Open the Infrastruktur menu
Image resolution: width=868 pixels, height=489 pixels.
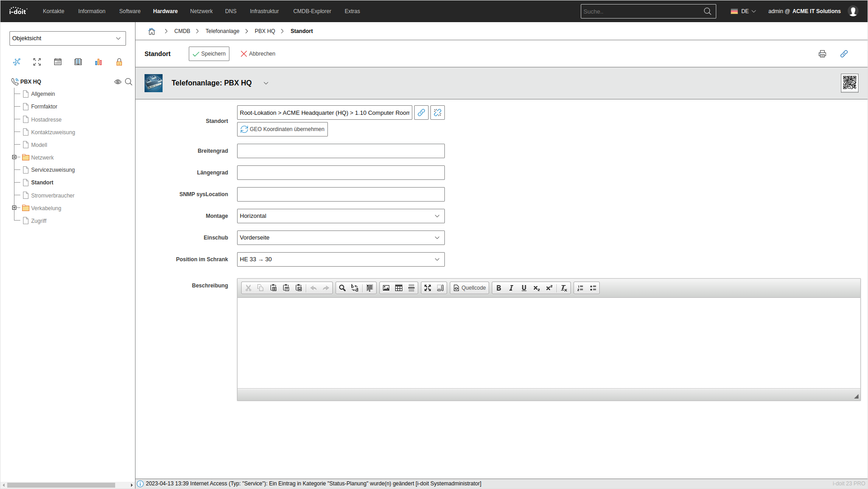click(264, 11)
